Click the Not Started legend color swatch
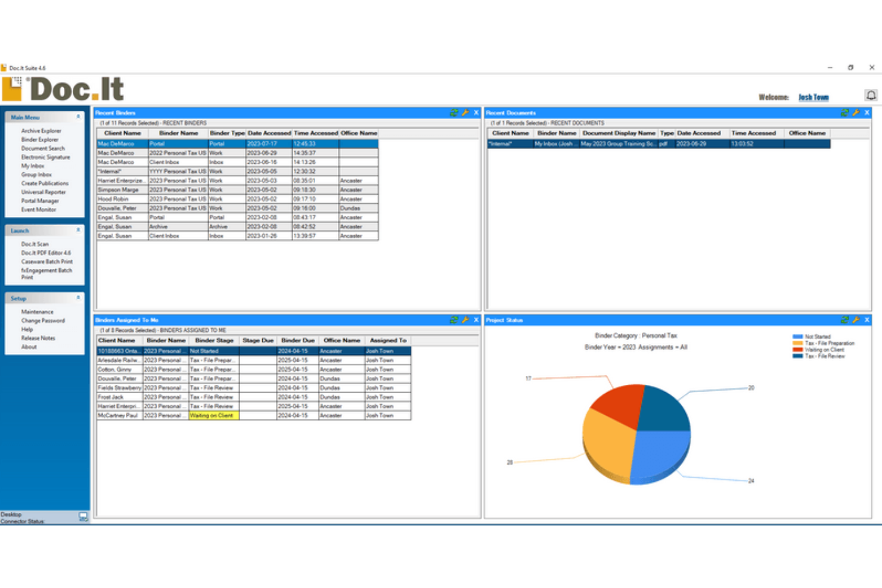Screen dimensions: 882x588 (797, 337)
